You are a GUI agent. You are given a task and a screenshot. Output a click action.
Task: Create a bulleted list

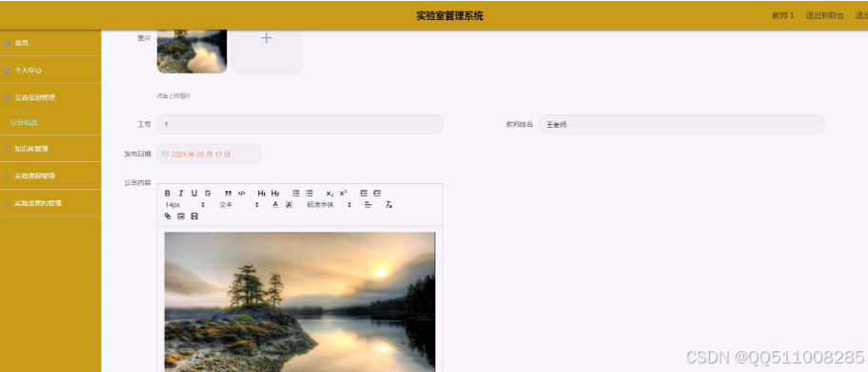coord(310,194)
